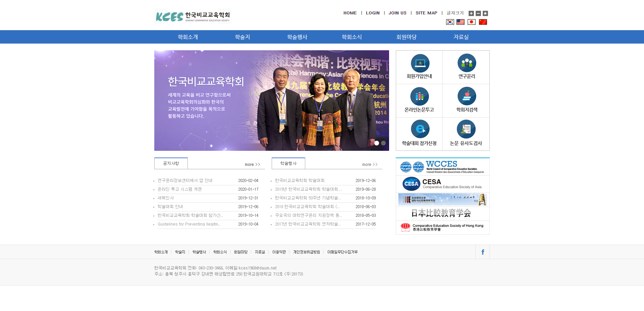644x311 pixels.
Task: Open event 2017년 한국비교교육학회 연차학술..
Action: click(308, 224)
